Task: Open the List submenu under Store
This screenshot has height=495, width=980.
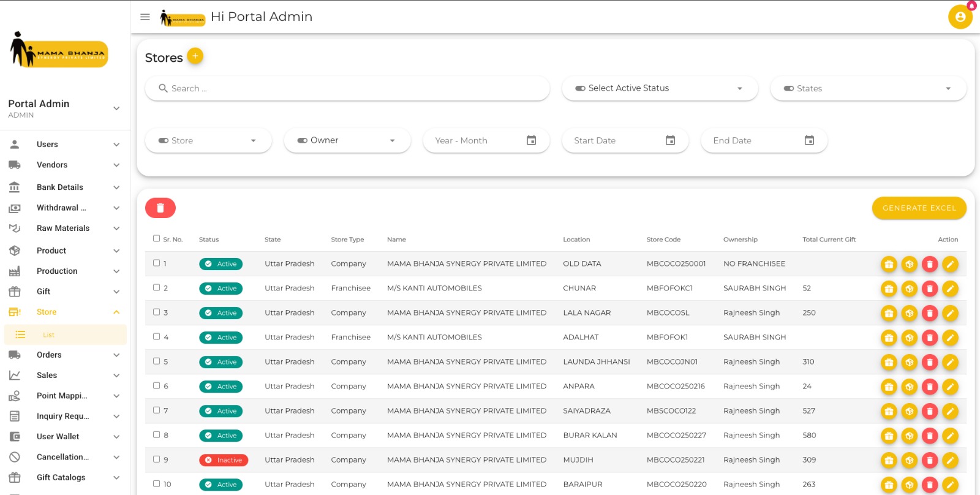Action: coord(49,335)
